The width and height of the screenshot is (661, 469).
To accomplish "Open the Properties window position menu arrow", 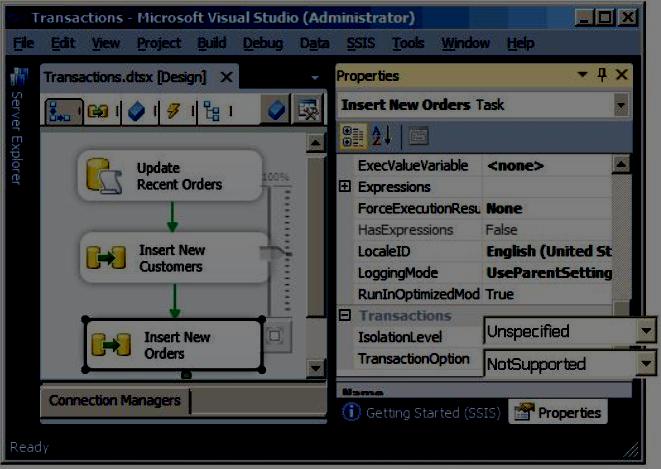I will click(582, 75).
